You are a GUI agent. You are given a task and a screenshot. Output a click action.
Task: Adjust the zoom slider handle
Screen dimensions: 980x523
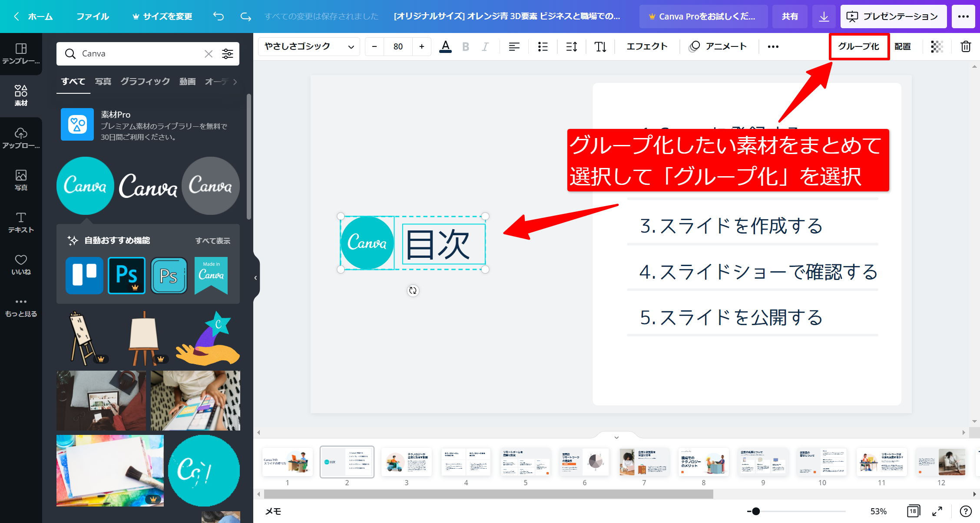click(x=756, y=511)
